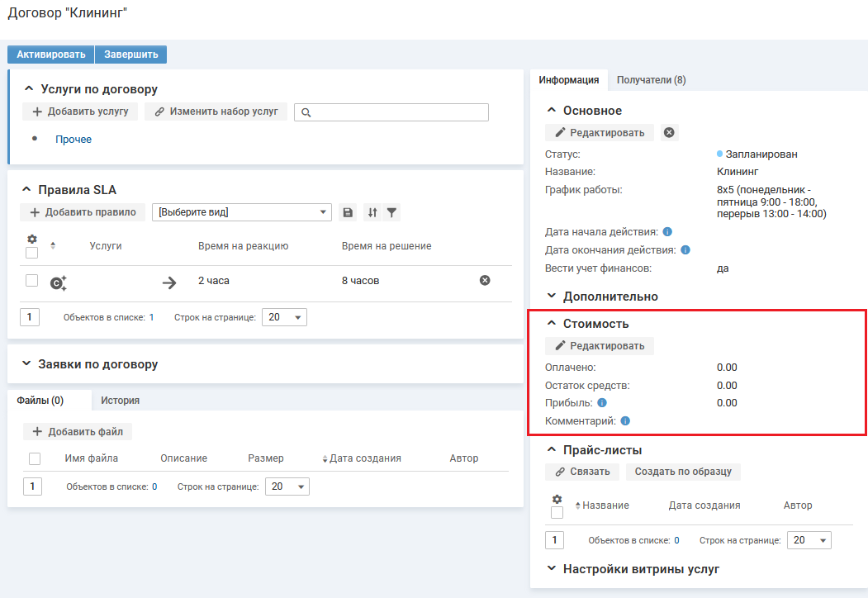The width and height of the screenshot is (868, 598).
Task: Open the [Выберите вид] dropdown
Action: coord(241,212)
